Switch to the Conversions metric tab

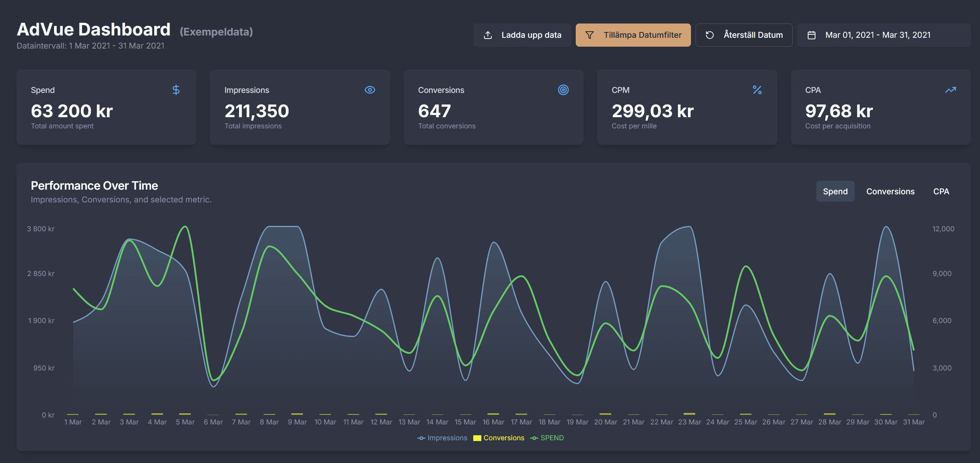(x=890, y=191)
